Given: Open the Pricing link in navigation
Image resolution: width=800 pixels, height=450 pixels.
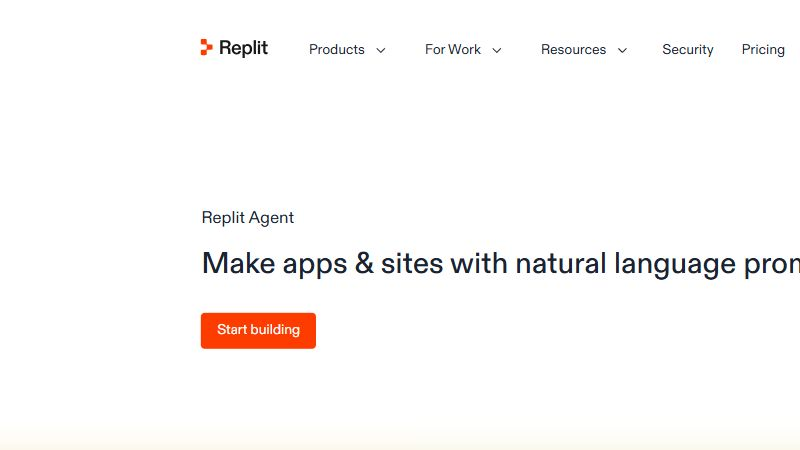Looking at the screenshot, I should 763,49.
